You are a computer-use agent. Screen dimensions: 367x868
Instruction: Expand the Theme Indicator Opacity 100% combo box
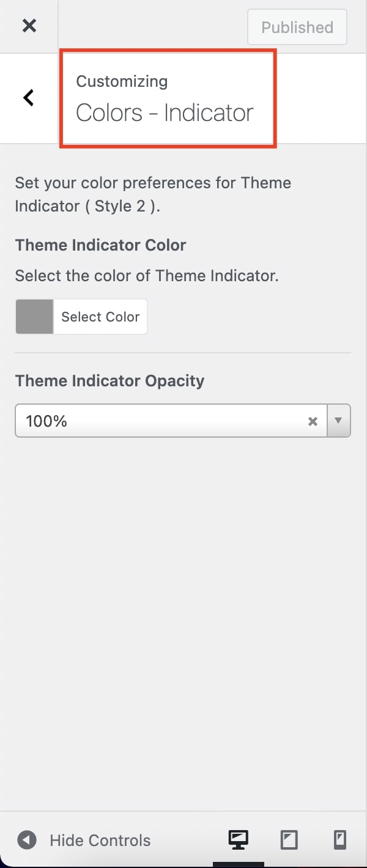click(183, 421)
